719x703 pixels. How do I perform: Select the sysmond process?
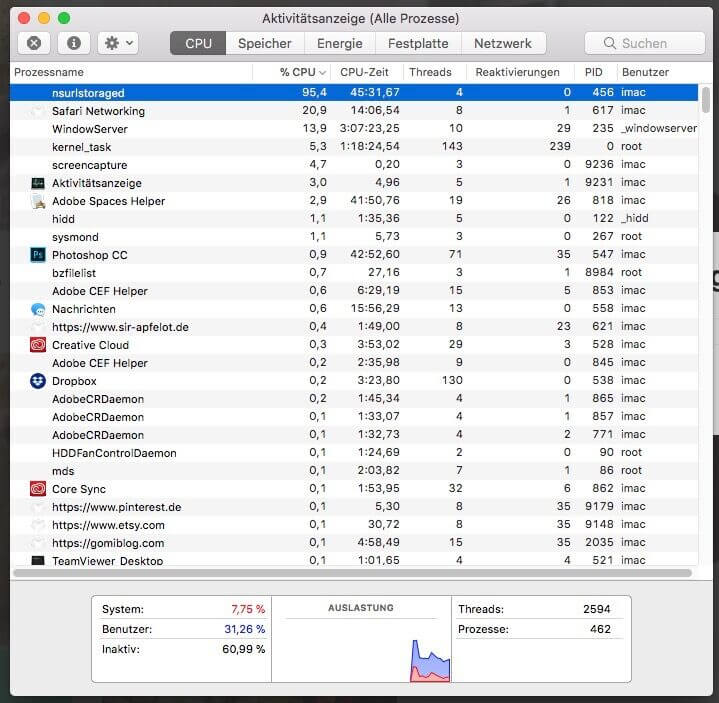(x=75, y=237)
